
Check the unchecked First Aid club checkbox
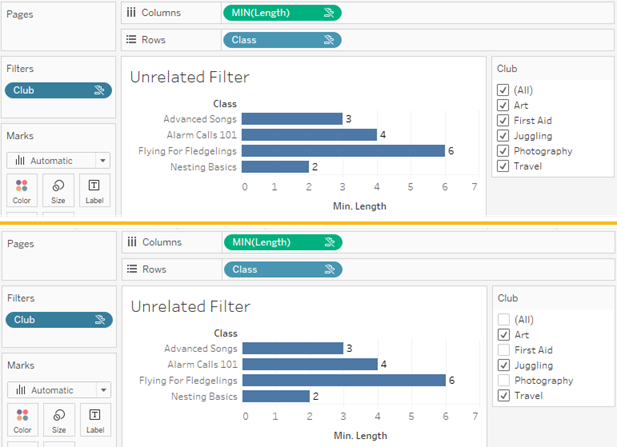click(x=503, y=350)
